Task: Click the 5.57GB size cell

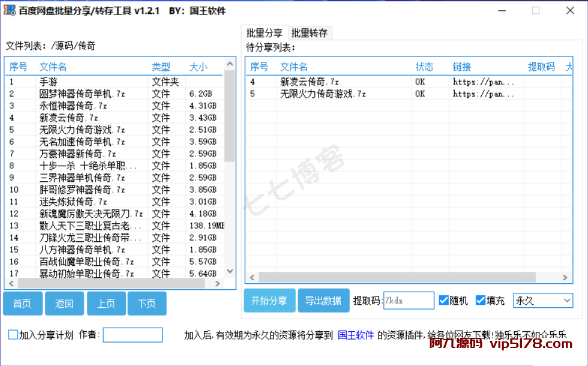Action: [x=203, y=262]
